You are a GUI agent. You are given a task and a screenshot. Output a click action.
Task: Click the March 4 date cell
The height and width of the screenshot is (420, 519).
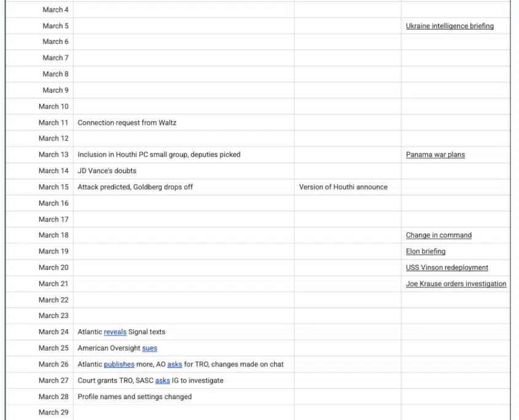point(55,10)
